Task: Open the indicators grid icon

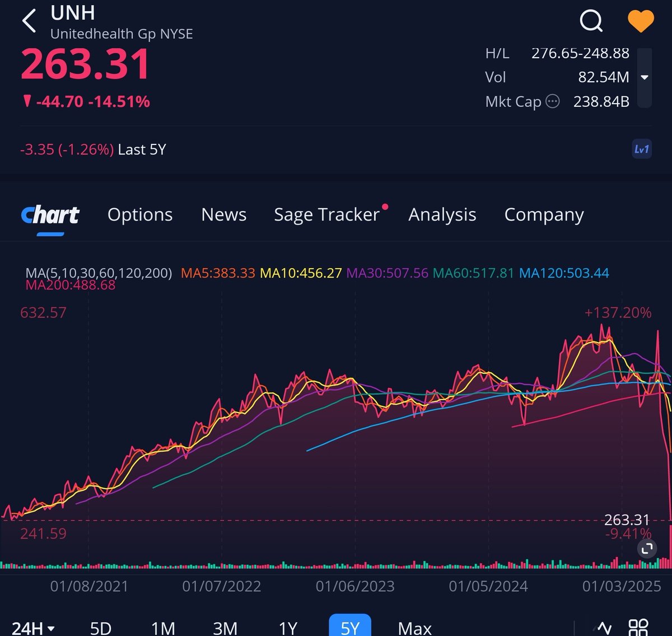Action: (x=638, y=628)
